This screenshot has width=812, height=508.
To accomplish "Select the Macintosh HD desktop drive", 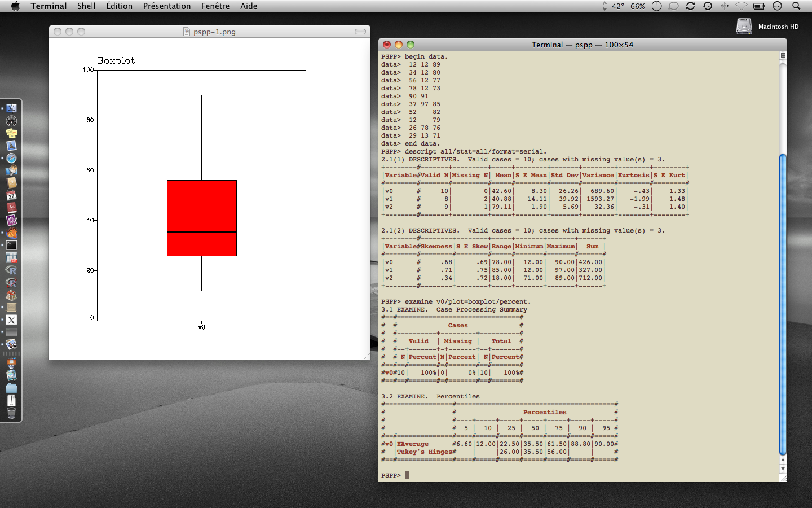I will point(744,26).
